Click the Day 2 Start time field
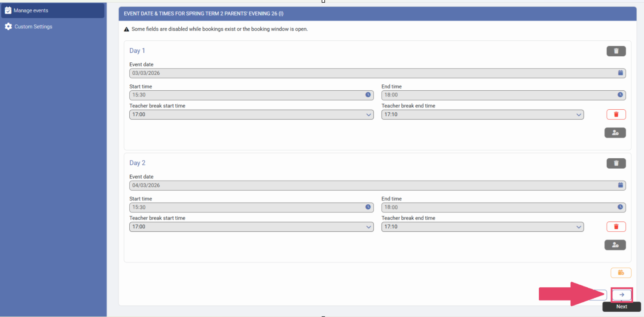 click(247, 207)
